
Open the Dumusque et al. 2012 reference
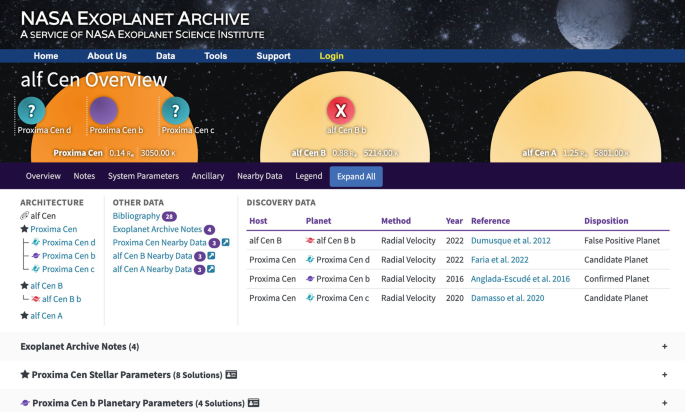[511, 241]
